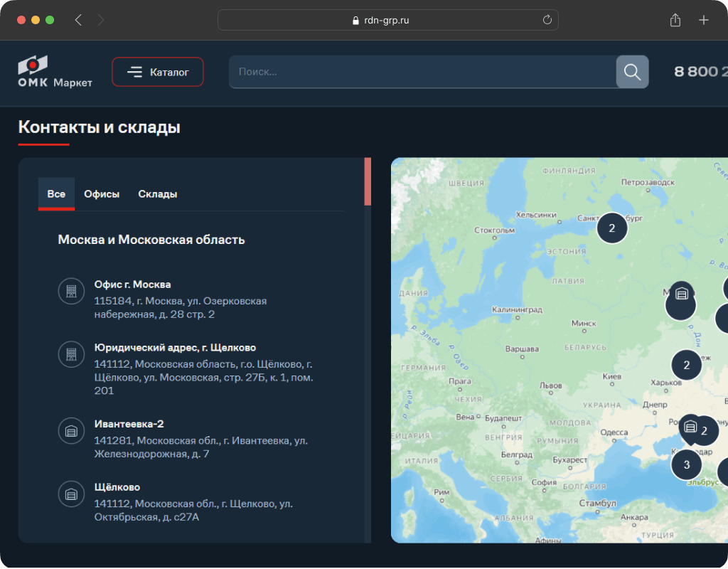728x569 pixels.
Task: Click the Ivanteevka-2 warehouse icon
Action: coord(71,430)
